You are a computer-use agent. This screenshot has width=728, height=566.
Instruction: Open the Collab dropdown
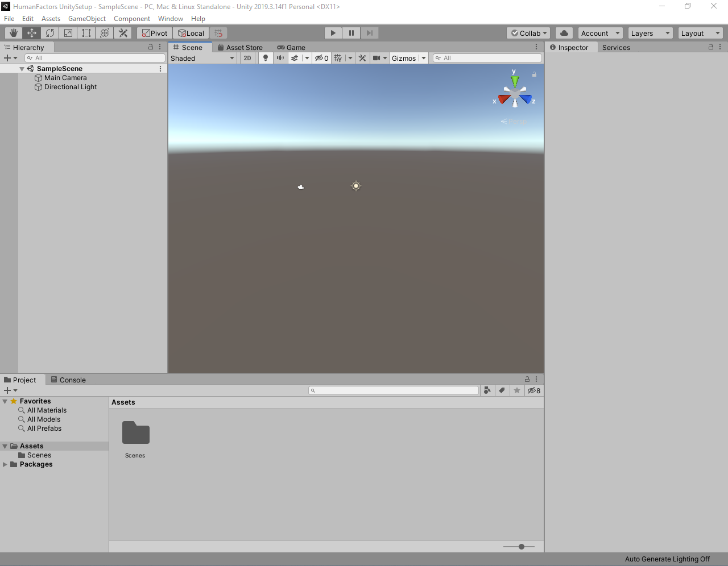(x=528, y=33)
